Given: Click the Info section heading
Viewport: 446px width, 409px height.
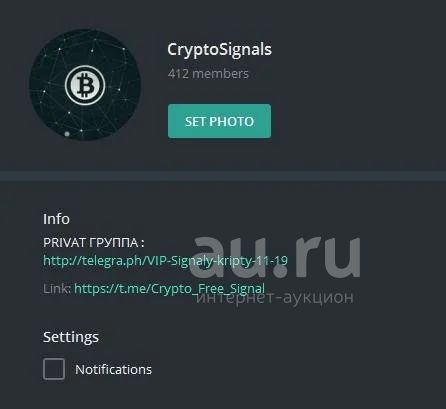Looking at the screenshot, I should [56, 219].
